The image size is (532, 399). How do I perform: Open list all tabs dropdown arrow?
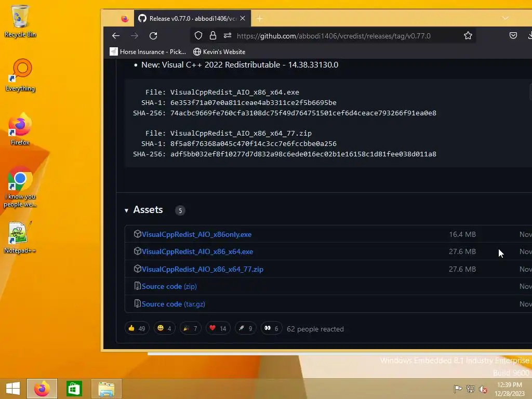click(x=505, y=18)
